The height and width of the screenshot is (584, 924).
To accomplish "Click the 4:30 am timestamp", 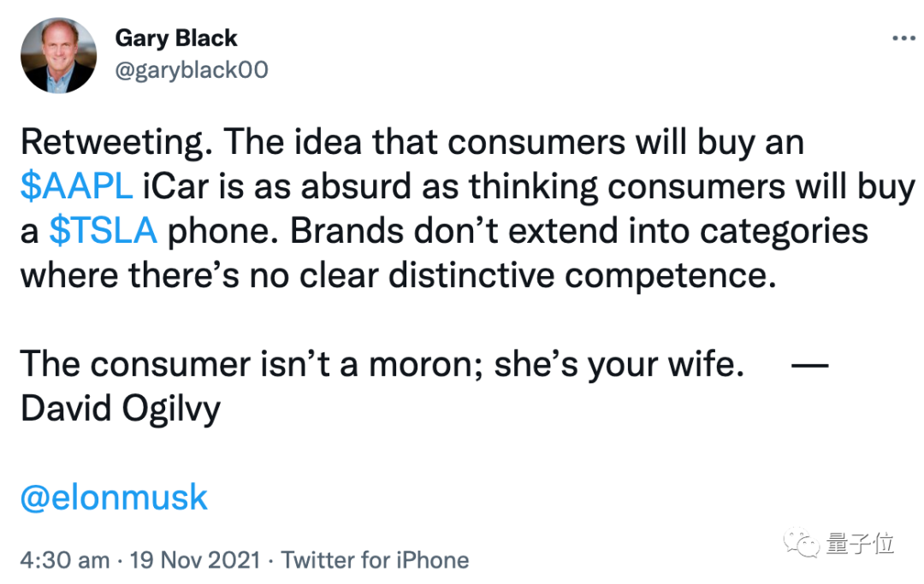I will click(x=65, y=560).
